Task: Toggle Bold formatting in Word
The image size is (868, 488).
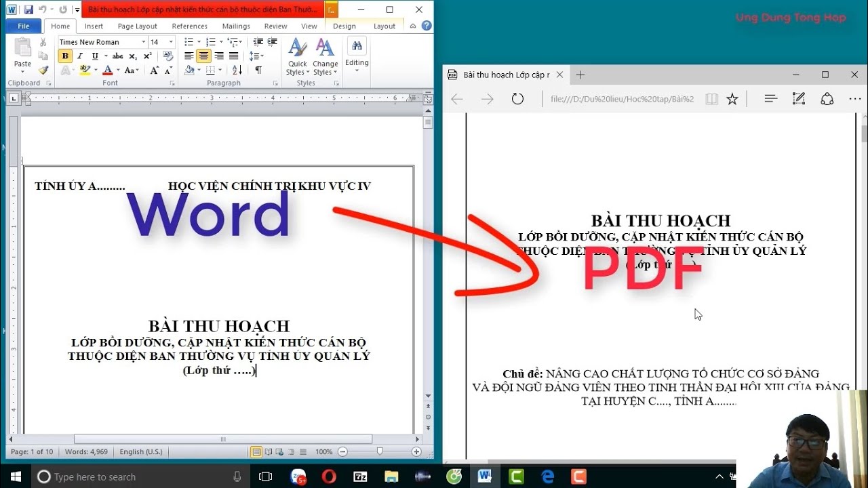Action: click(65, 56)
